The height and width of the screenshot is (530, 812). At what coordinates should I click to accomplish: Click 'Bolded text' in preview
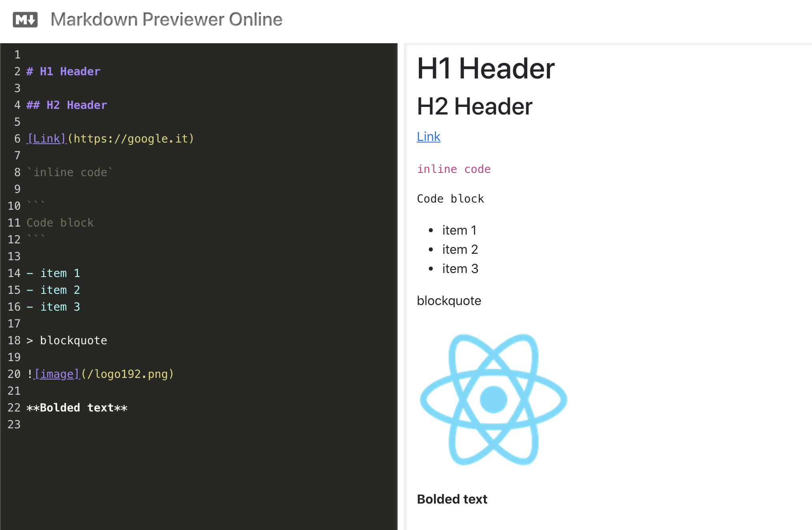click(x=452, y=499)
